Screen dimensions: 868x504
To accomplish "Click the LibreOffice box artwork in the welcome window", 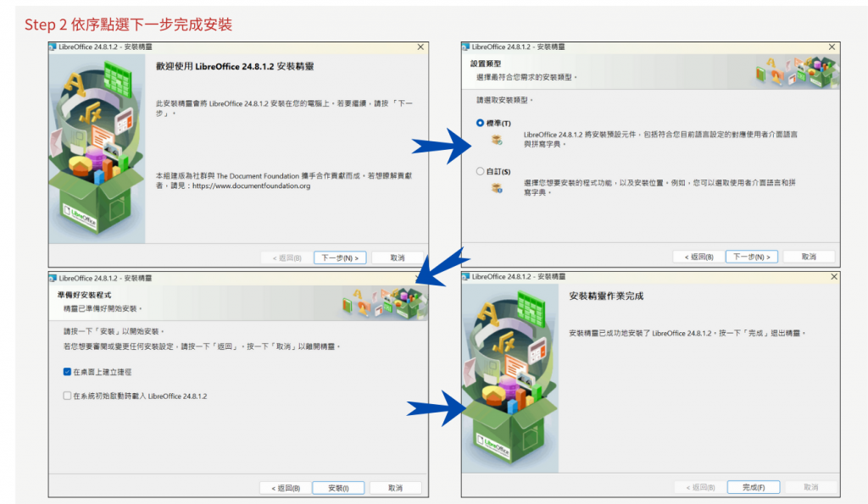I will [97, 148].
